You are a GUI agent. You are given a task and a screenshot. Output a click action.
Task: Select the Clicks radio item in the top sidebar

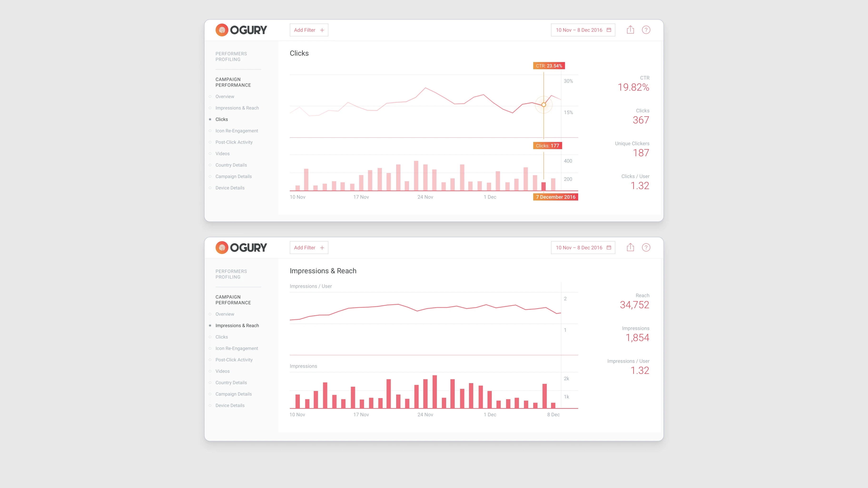221,119
